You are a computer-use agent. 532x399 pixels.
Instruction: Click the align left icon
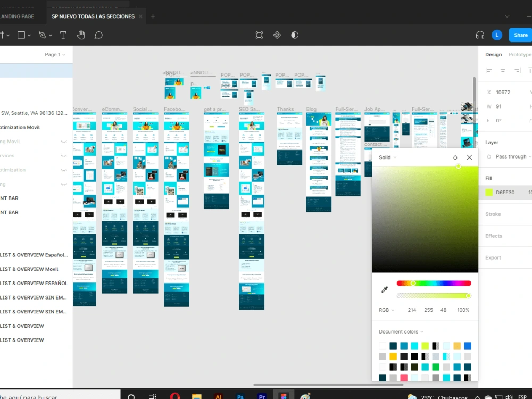488,70
